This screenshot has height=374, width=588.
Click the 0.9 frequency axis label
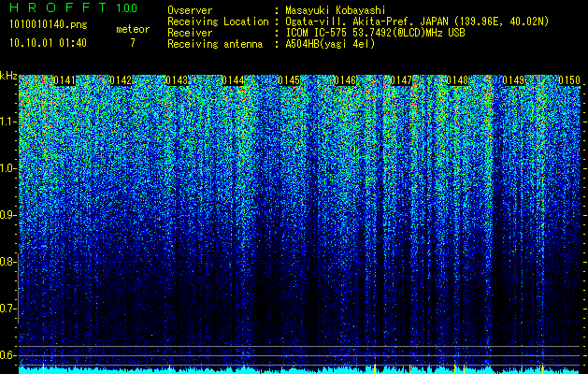click(7, 215)
